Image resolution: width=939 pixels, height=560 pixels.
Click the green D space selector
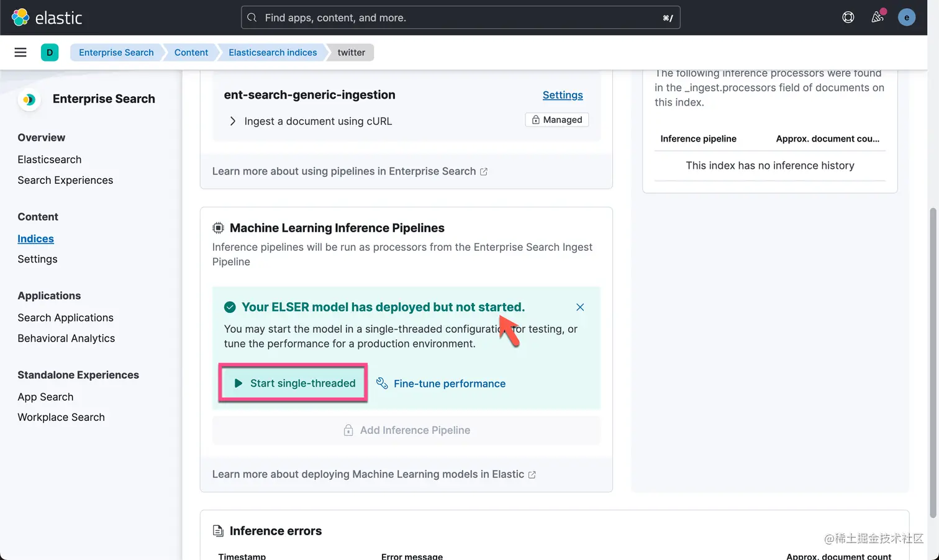pos(50,52)
